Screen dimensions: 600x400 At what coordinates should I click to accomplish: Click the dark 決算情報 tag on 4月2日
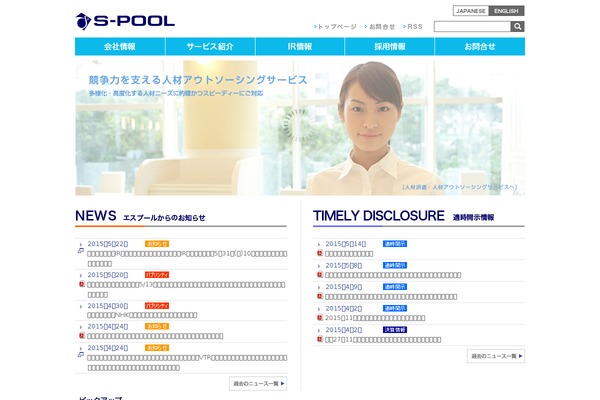(395, 330)
